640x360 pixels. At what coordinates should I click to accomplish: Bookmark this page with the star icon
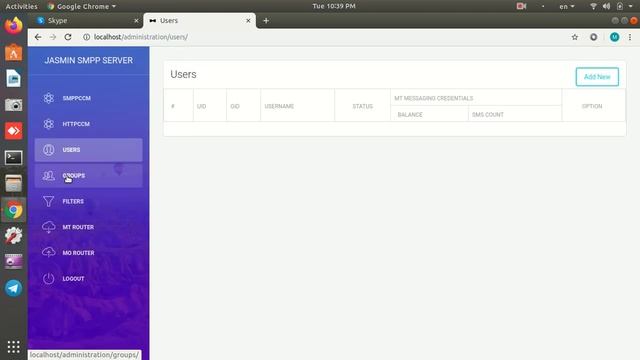tap(575, 37)
